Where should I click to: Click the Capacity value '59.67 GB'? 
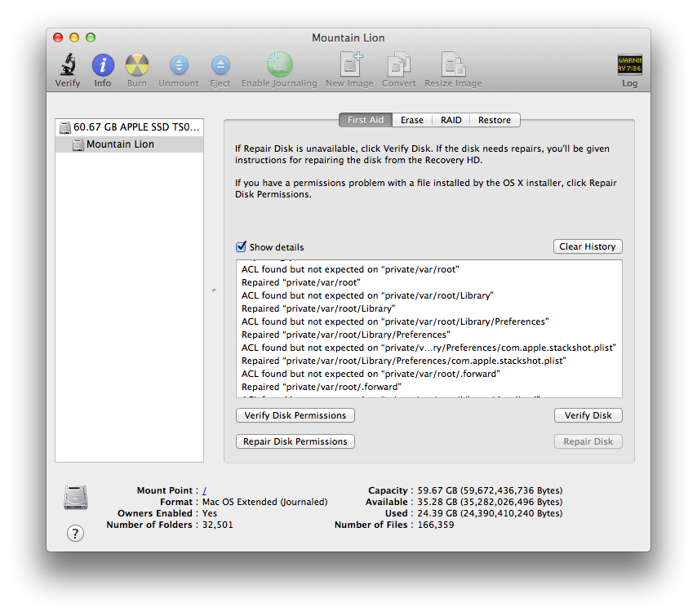coord(437,490)
